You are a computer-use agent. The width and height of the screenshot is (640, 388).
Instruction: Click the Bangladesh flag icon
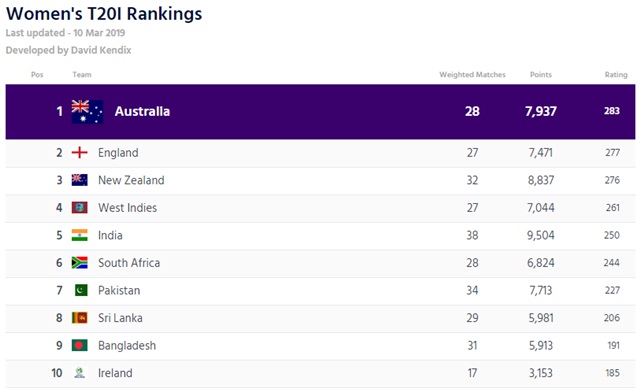79,346
